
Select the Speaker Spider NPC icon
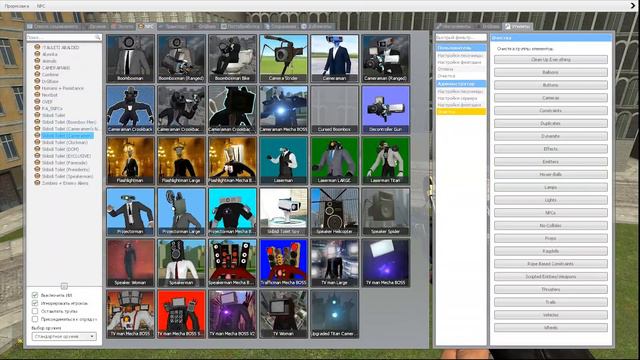click(x=385, y=211)
